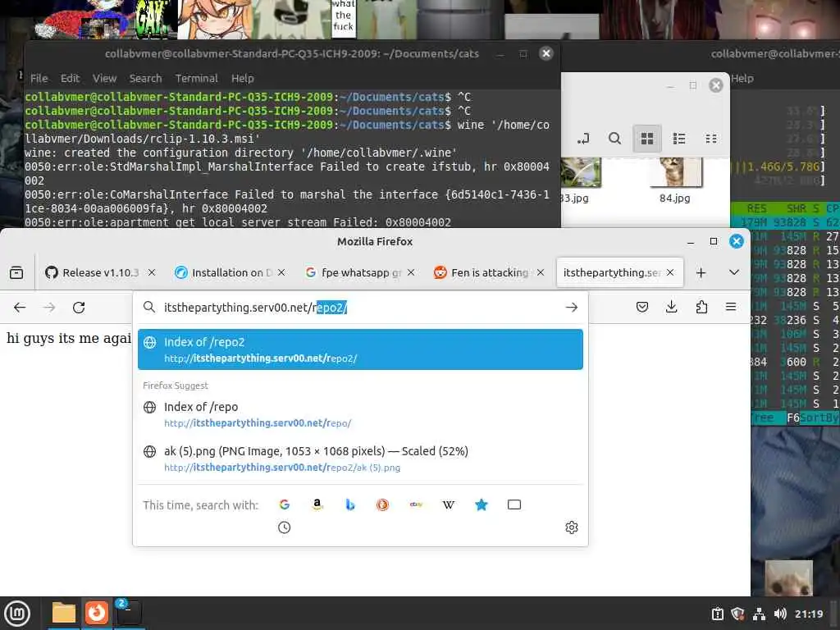Click the file manager's search icon
Screen dimensions: 840x630
615,139
